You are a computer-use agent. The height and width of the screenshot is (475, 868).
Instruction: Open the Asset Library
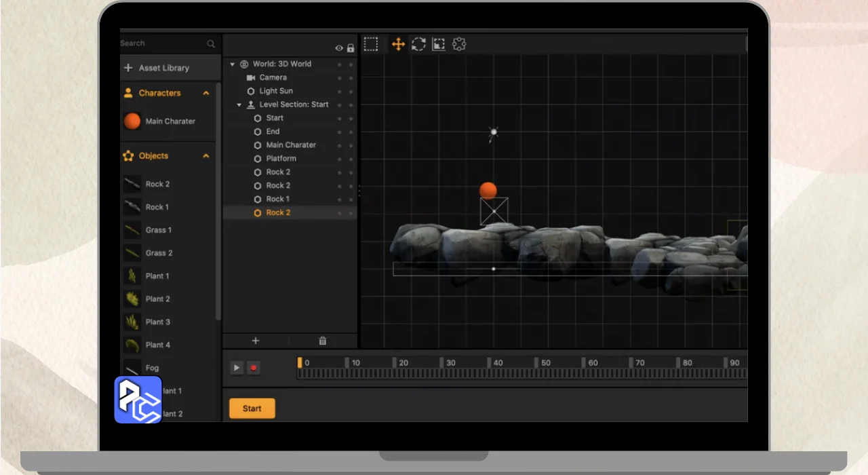[163, 68]
